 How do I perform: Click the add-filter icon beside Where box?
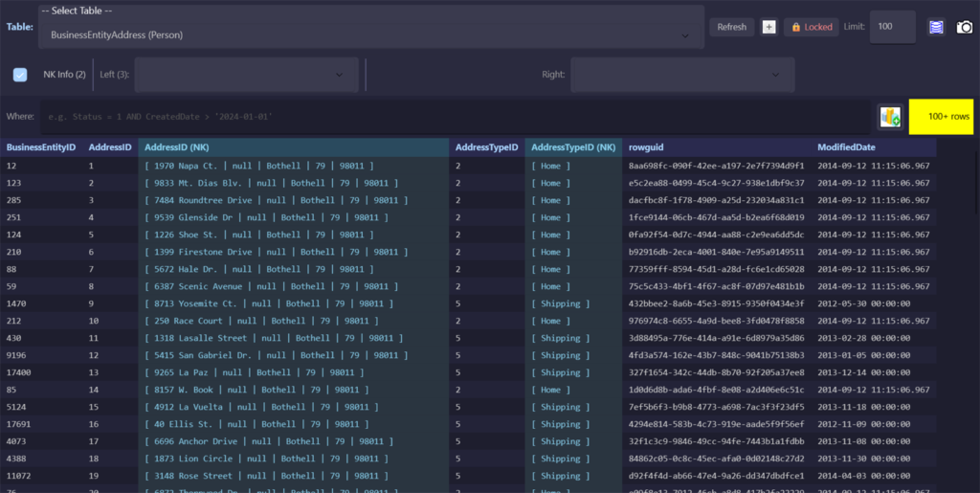(890, 117)
